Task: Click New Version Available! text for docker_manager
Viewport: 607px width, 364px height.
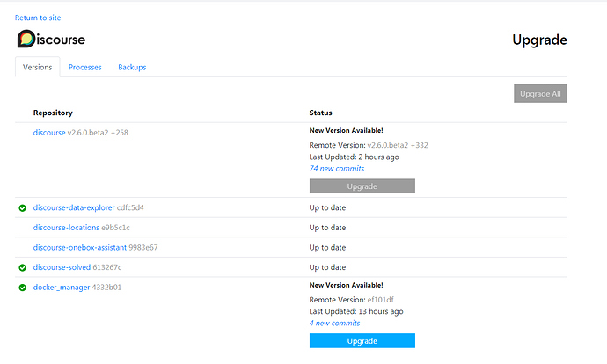Action: click(346, 285)
